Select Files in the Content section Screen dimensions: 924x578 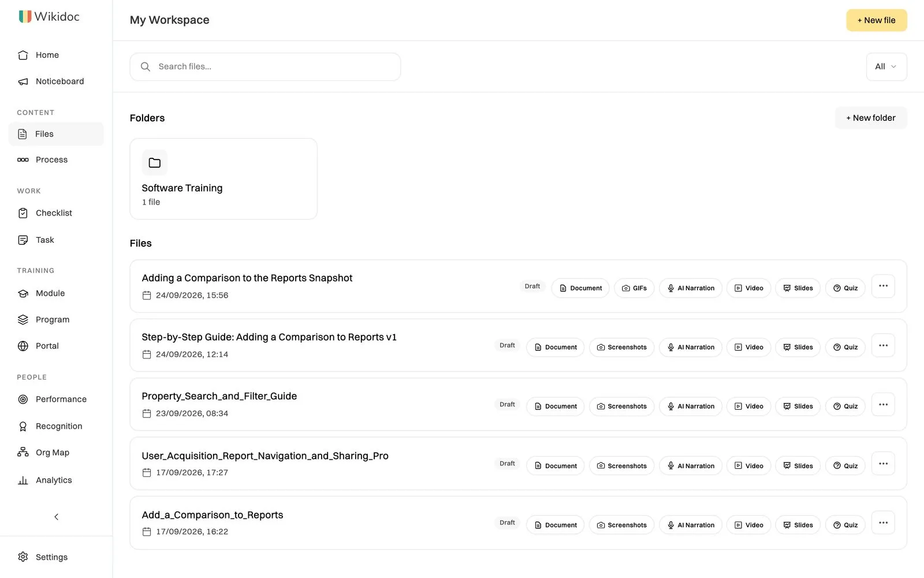(56, 134)
